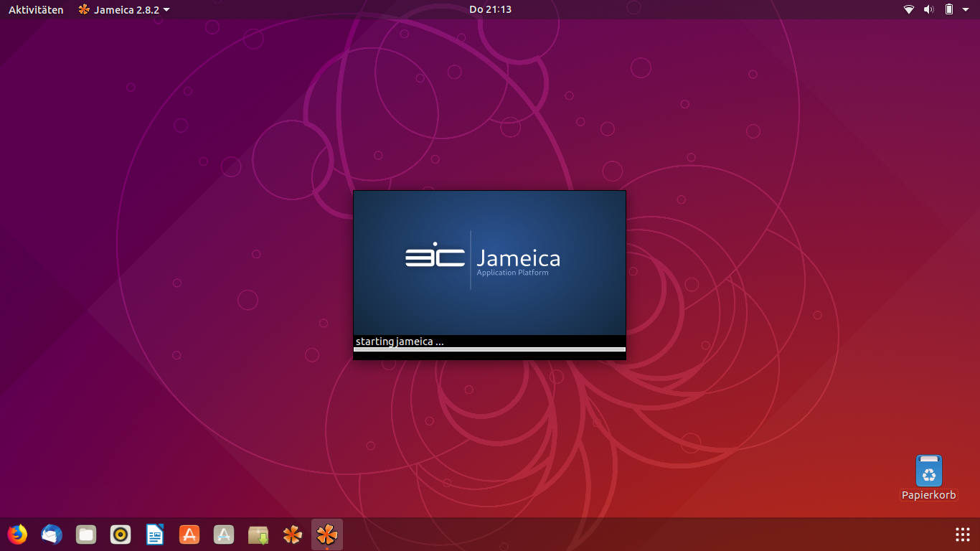Open Firefox from the dock
Screen dimensions: 980x551
coord(17,534)
